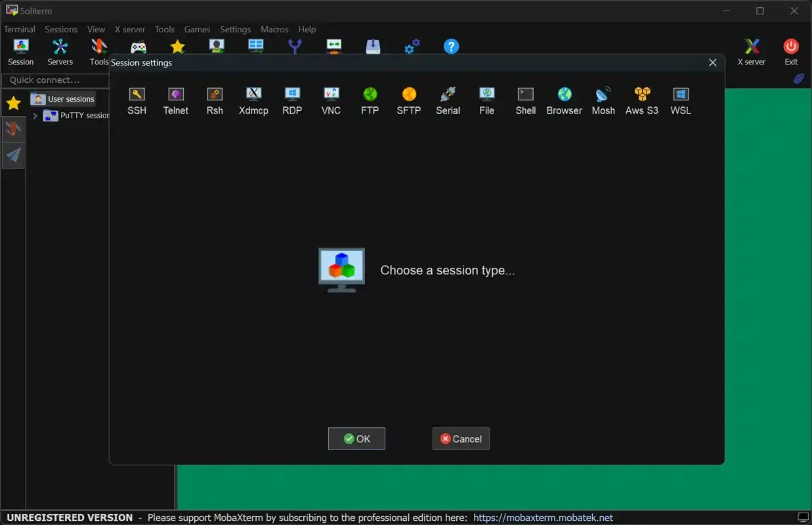Choose the RDP session type
This screenshot has width=812, height=525.
point(292,102)
